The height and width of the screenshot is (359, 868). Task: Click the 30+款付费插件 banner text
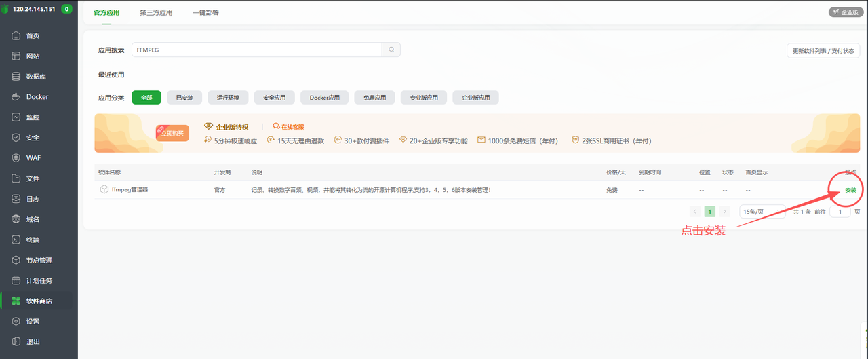[x=367, y=140]
